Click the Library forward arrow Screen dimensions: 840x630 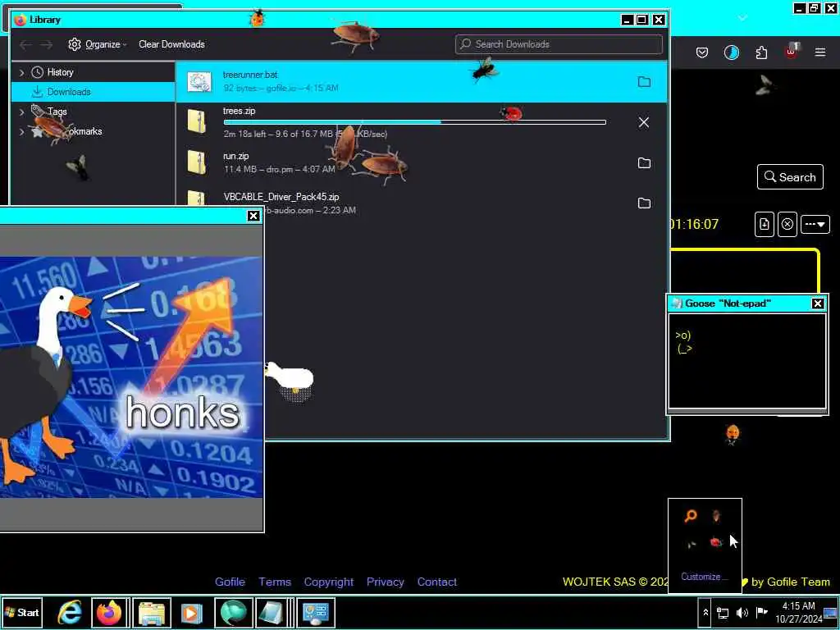pyautogui.click(x=47, y=44)
